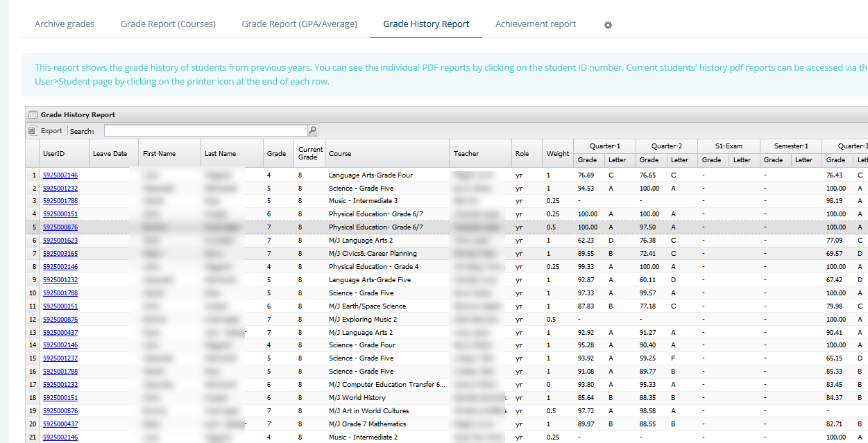
Task: Select the Grade Report (GPA/Average) tab
Action: tap(299, 24)
